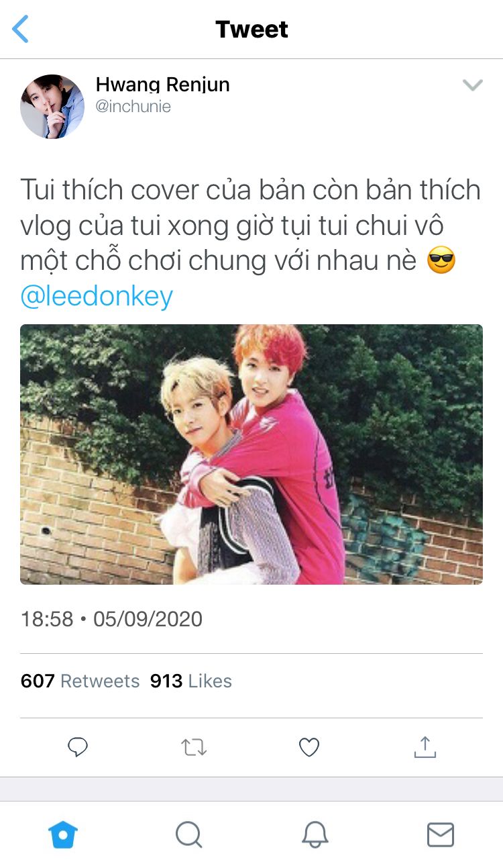
Task: Open the attached tweet photo
Action: click(x=251, y=454)
